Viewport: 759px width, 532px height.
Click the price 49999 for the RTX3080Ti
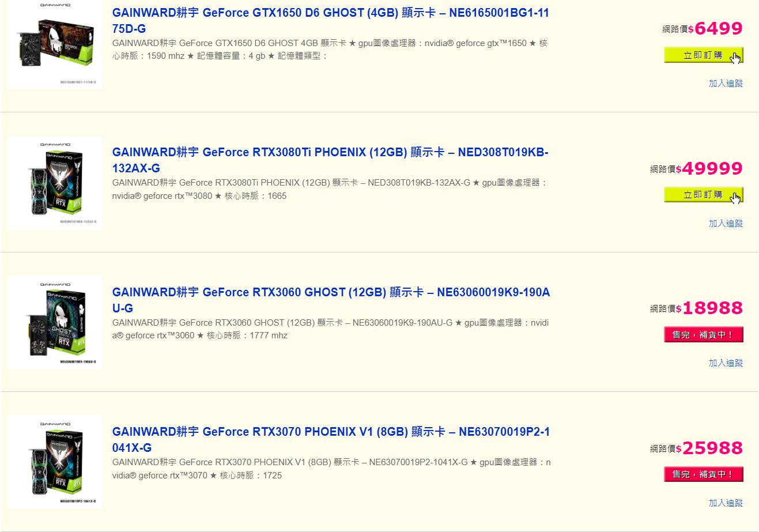pos(712,168)
